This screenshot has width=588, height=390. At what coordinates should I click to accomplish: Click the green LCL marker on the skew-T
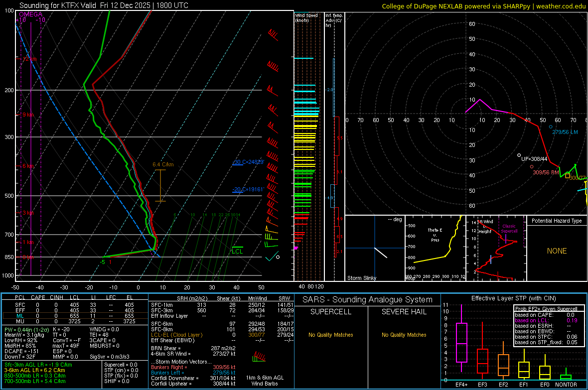(237, 251)
